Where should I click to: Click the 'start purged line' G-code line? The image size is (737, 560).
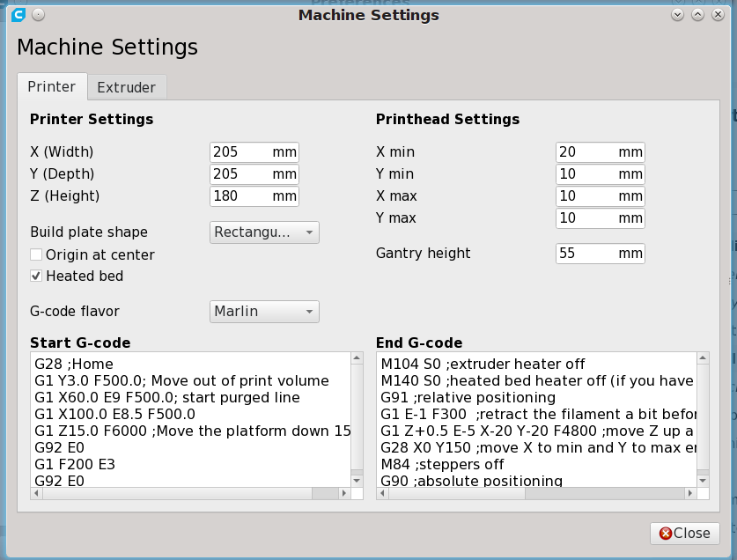(x=166, y=397)
